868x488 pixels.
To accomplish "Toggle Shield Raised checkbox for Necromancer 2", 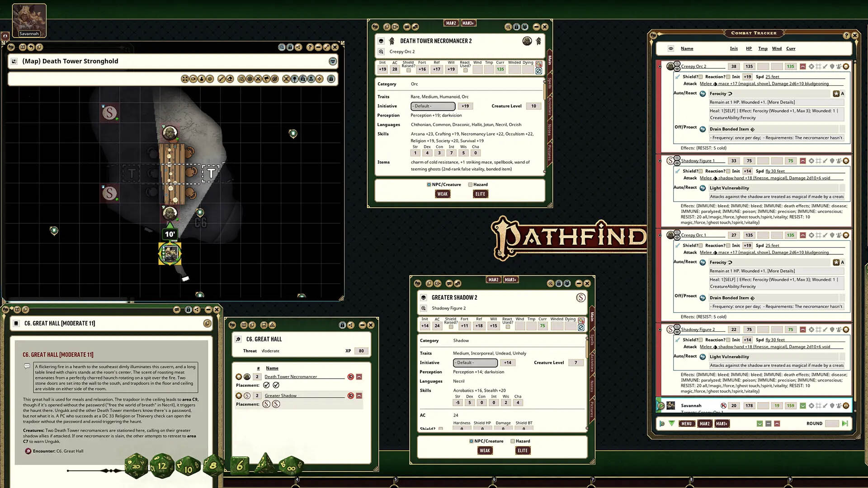I will pos(408,70).
